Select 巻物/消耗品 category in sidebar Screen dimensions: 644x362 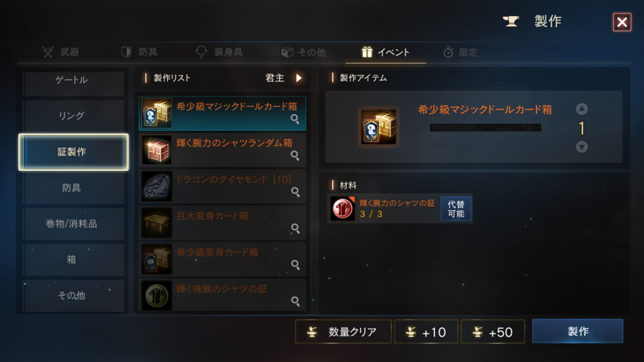tap(73, 224)
